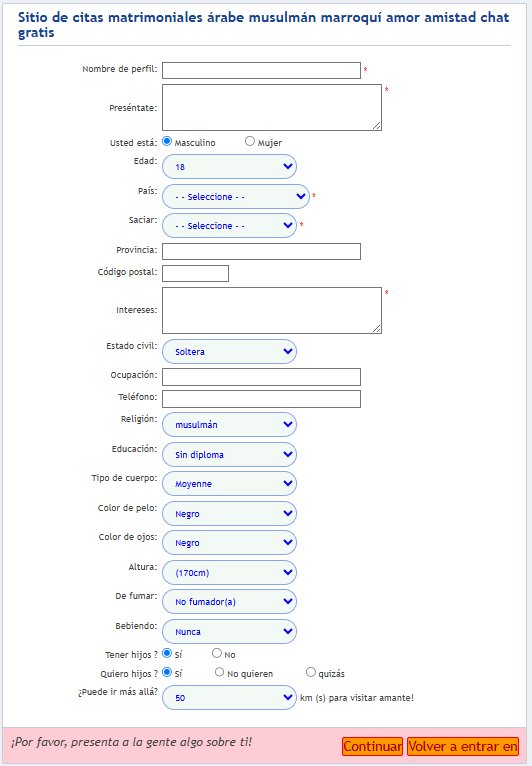Image resolution: width=532 pixels, height=766 pixels.
Task: Select quizás for Quiero hijos
Action: coord(311,672)
